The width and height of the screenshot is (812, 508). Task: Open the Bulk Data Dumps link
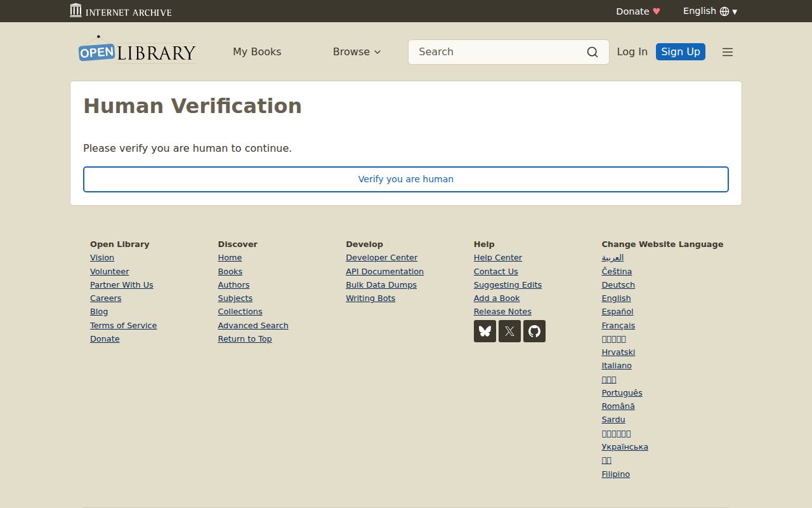(x=381, y=285)
